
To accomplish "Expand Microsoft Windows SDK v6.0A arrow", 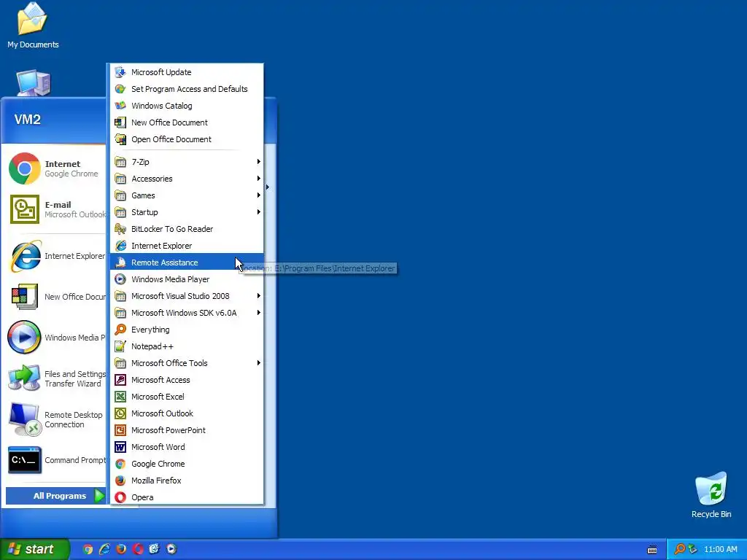I will 259,313.
